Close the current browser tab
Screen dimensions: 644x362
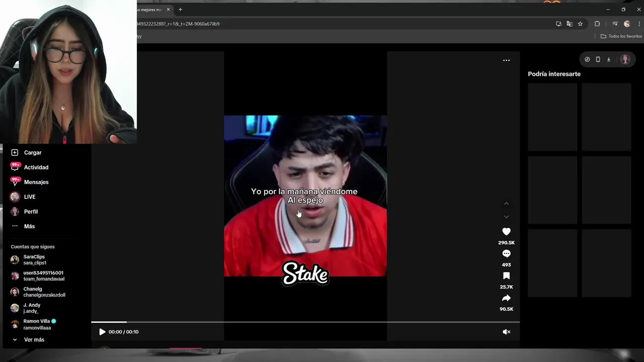point(168,10)
